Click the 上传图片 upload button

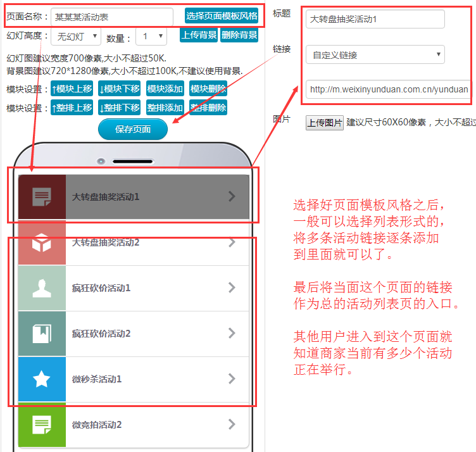(x=324, y=123)
